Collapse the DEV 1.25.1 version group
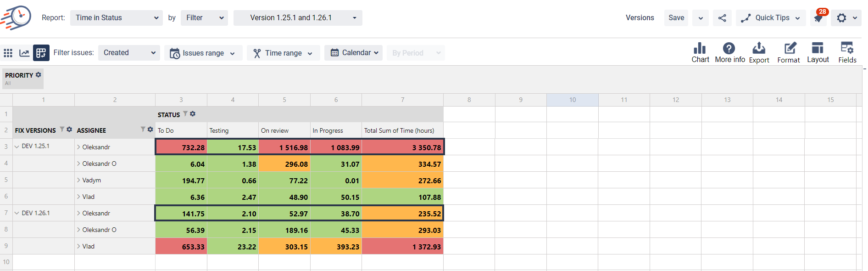This screenshot has width=868, height=271. tap(17, 147)
